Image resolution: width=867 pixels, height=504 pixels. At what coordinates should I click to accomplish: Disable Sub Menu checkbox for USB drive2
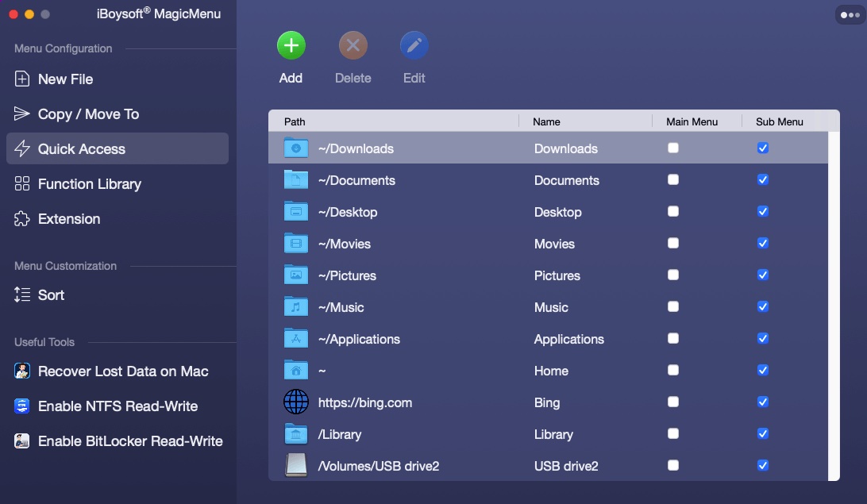pos(763,466)
